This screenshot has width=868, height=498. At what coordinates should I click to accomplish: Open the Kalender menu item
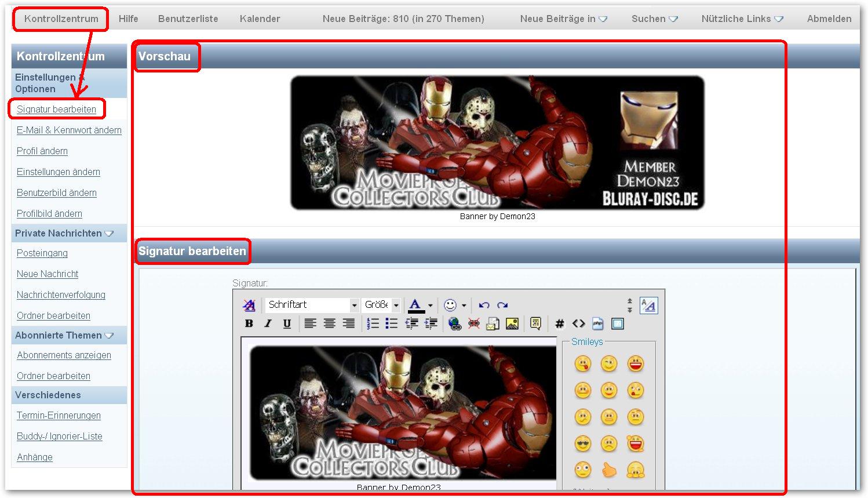[260, 19]
